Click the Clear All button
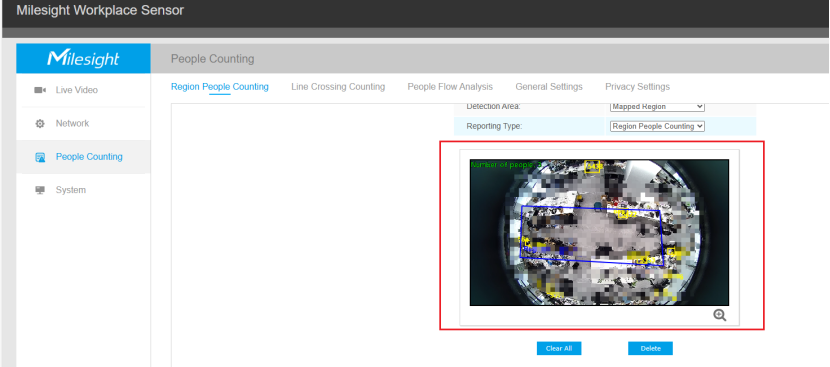 pos(559,348)
